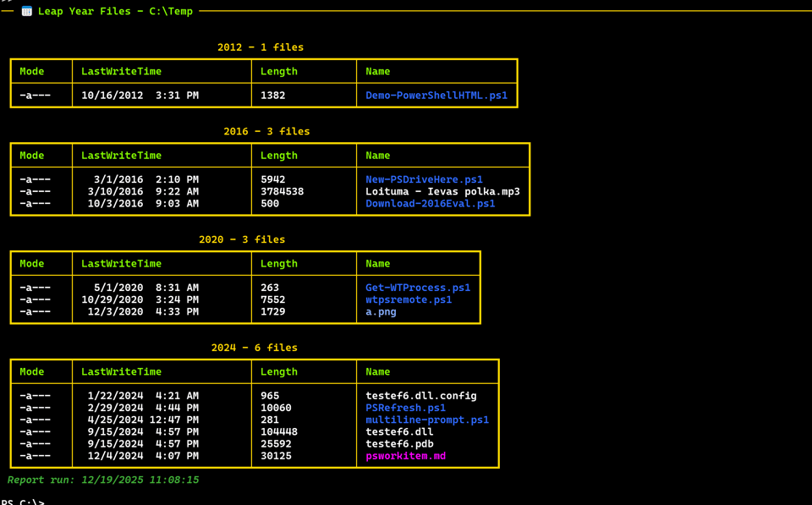Click the multiline-prompt.ps1 hyperlink
Screen dimensions: 812x505
coord(426,419)
